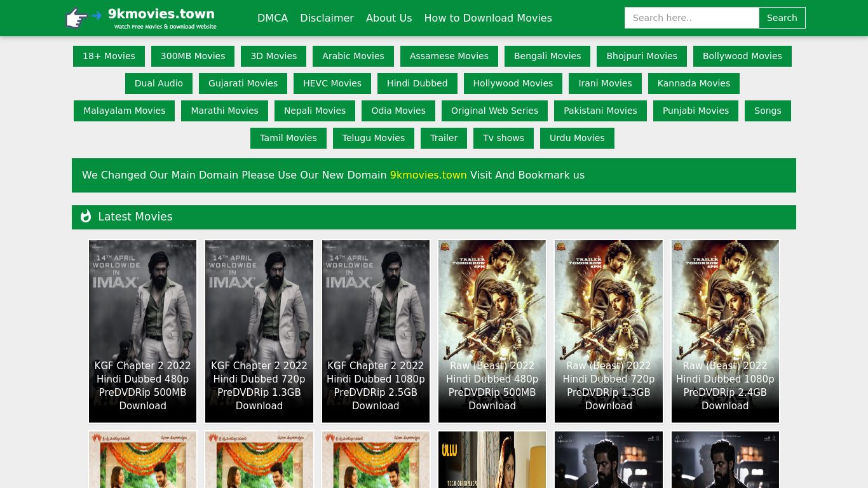Select the Bollywood Movies category
Viewport: 868px width, 488px height.
pos(742,56)
